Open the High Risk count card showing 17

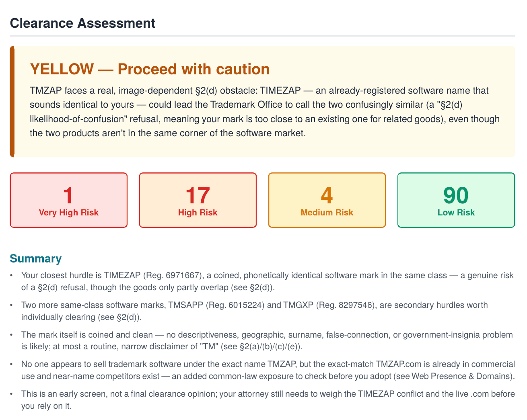[x=198, y=200]
